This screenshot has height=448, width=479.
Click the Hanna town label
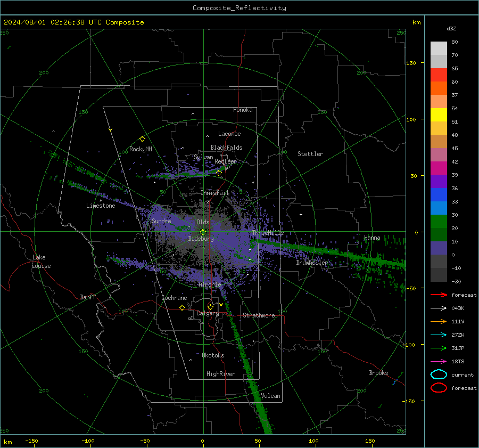[372, 238]
